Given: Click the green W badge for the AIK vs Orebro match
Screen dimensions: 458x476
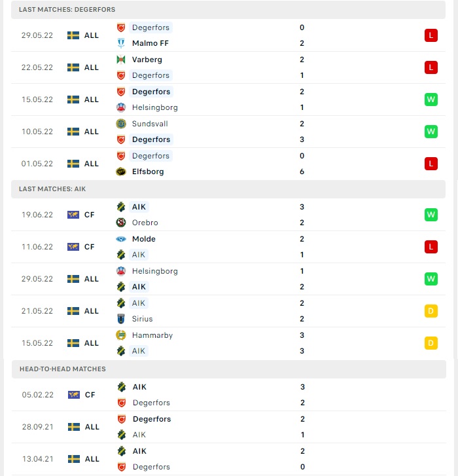Looking at the screenshot, I should 431,215.
